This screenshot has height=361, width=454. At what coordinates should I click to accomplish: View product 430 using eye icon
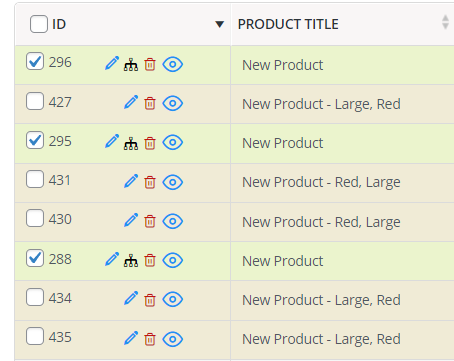(173, 221)
